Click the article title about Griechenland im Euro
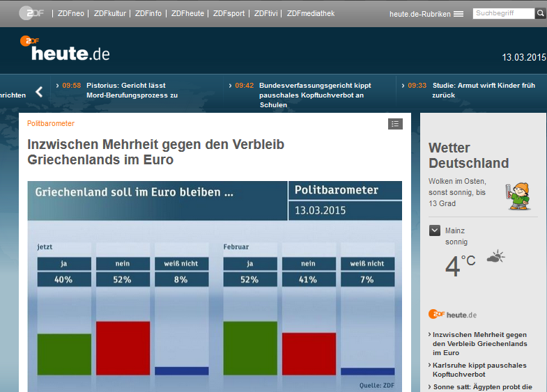 coord(156,152)
